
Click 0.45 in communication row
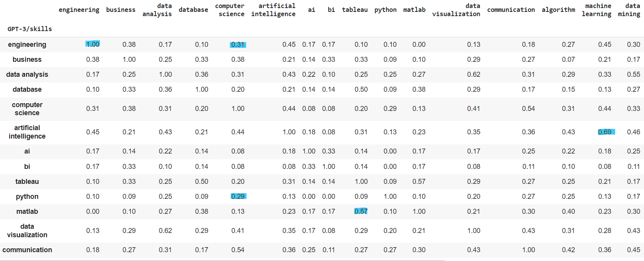coord(634,250)
